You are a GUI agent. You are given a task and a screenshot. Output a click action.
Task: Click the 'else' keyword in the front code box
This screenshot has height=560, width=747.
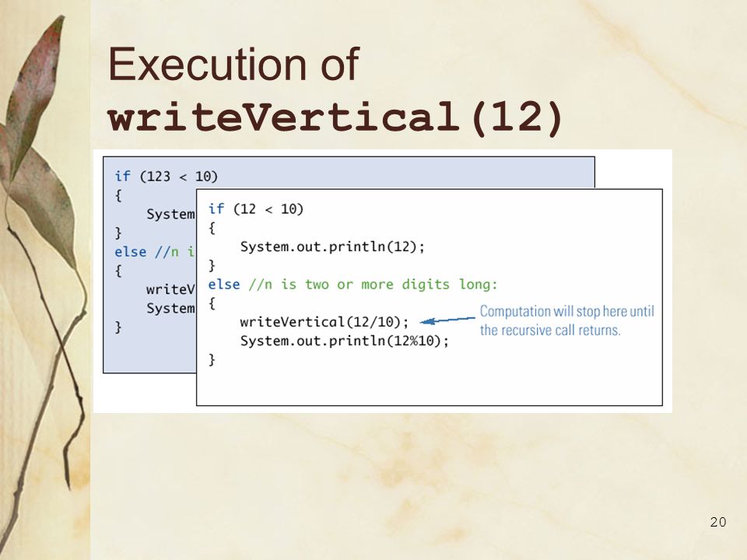(x=224, y=285)
